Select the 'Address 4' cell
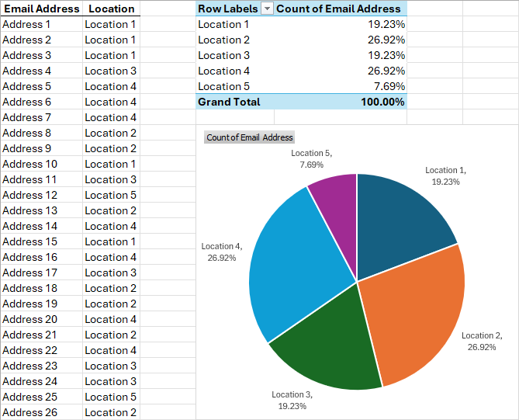This screenshot has height=420, width=519. (x=41, y=71)
